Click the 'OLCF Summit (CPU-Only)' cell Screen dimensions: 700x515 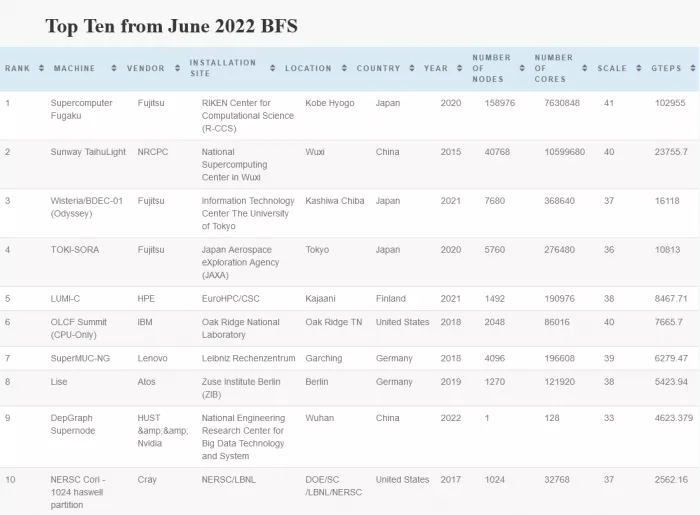click(x=79, y=328)
